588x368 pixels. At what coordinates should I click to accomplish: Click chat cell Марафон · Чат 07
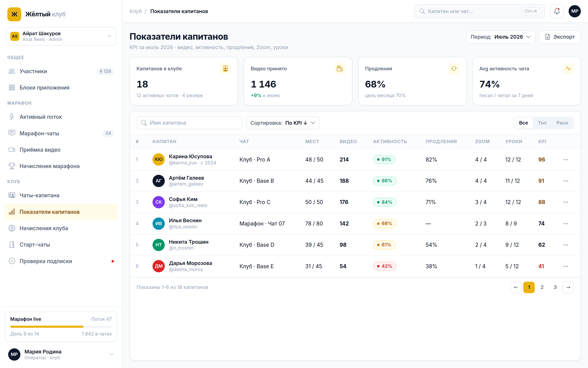[262, 224]
